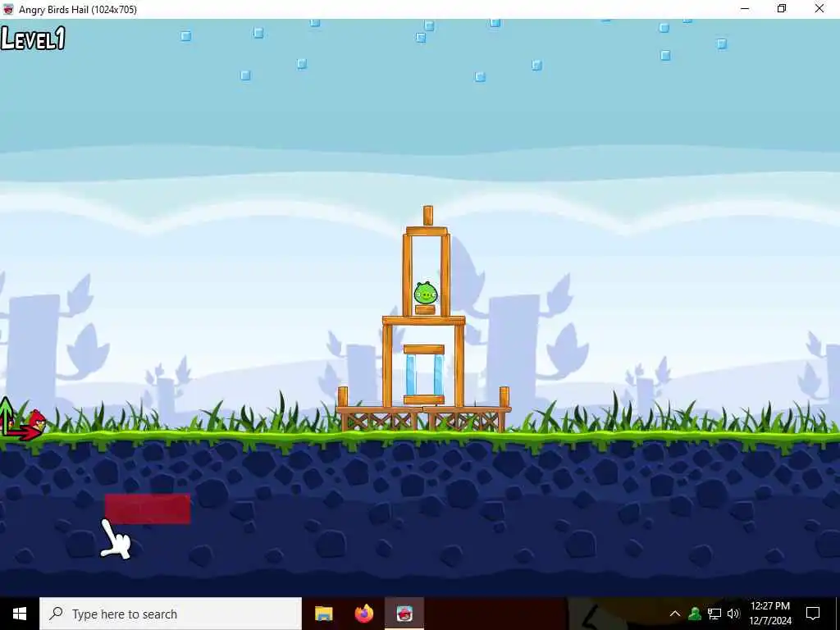840x630 pixels.
Task: Open the clock showing 12:27 PM
Action: (770, 614)
